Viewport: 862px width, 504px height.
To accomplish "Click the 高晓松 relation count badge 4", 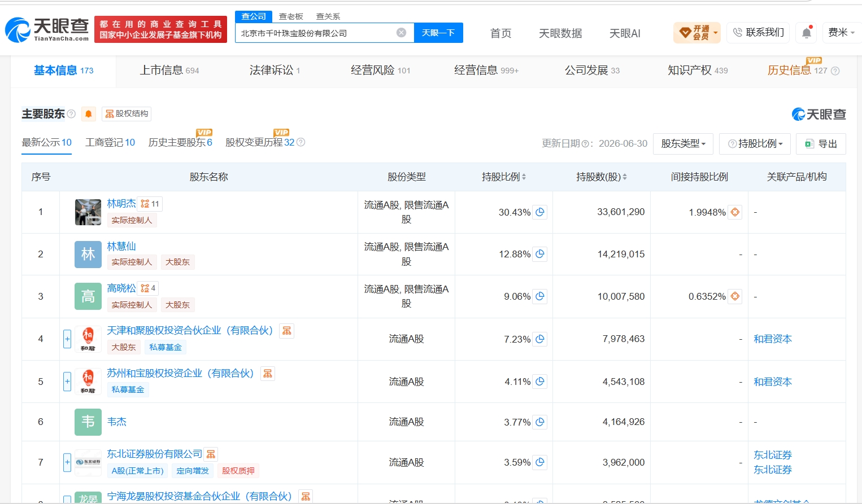I will [x=148, y=288].
